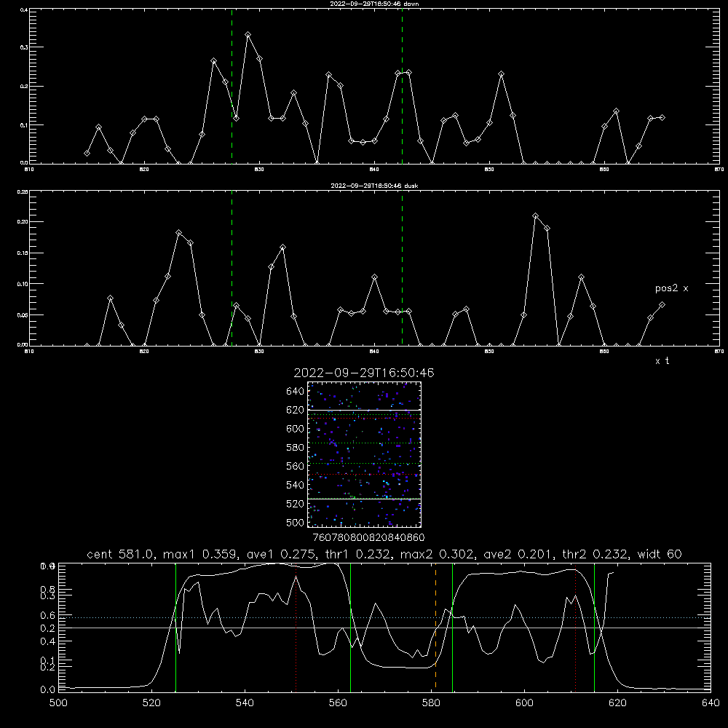Click the 'ave2 0.201' value
728x728 pixels.
click(518, 554)
